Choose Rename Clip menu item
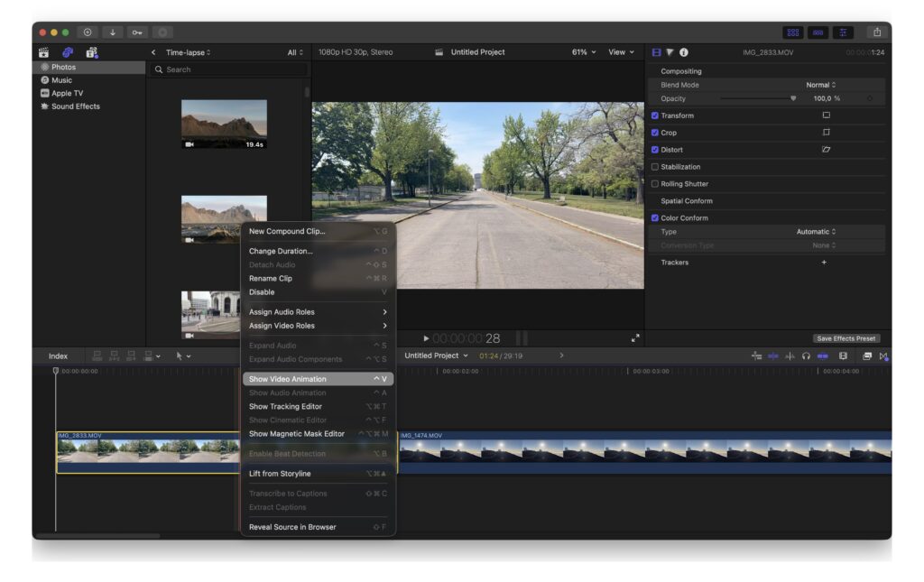Screen dimensions: 924x582 (x=319, y=278)
